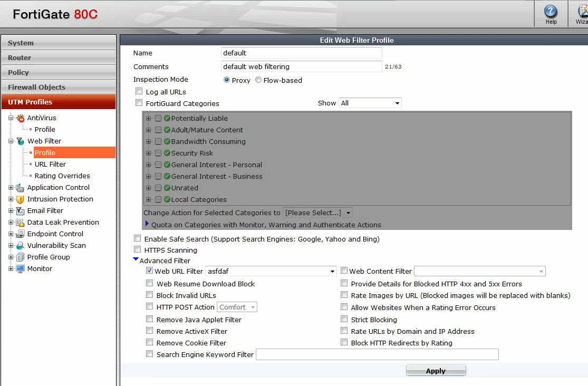Open the Show All dropdown
588x386 pixels.
pos(370,103)
